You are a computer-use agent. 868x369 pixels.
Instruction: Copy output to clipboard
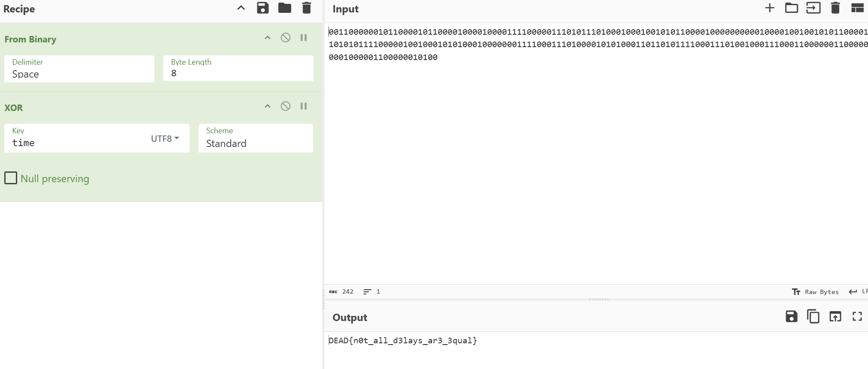click(813, 317)
